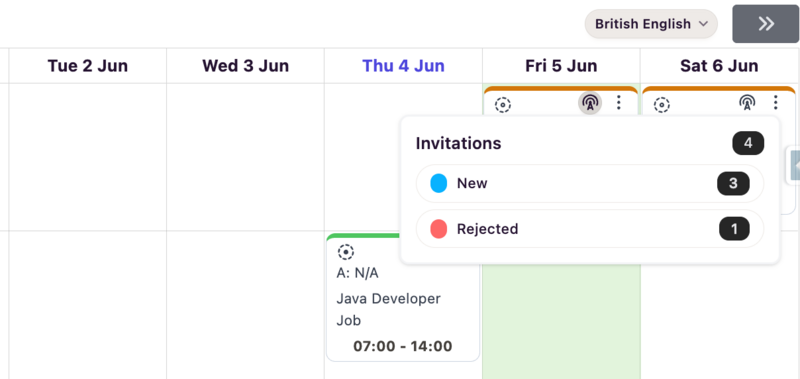This screenshot has width=800, height=379.
Task: Select the Wed 3 Jun column header
Action: pyautogui.click(x=245, y=66)
